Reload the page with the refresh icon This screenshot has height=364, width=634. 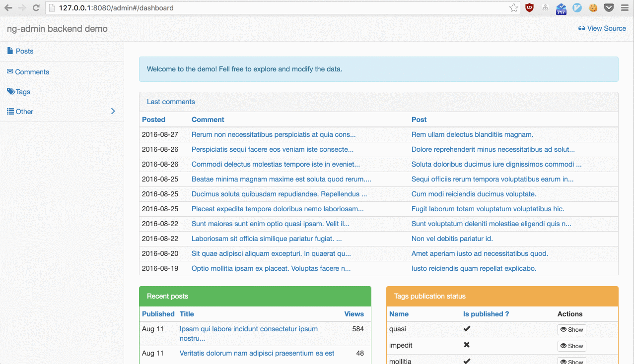click(36, 8)
